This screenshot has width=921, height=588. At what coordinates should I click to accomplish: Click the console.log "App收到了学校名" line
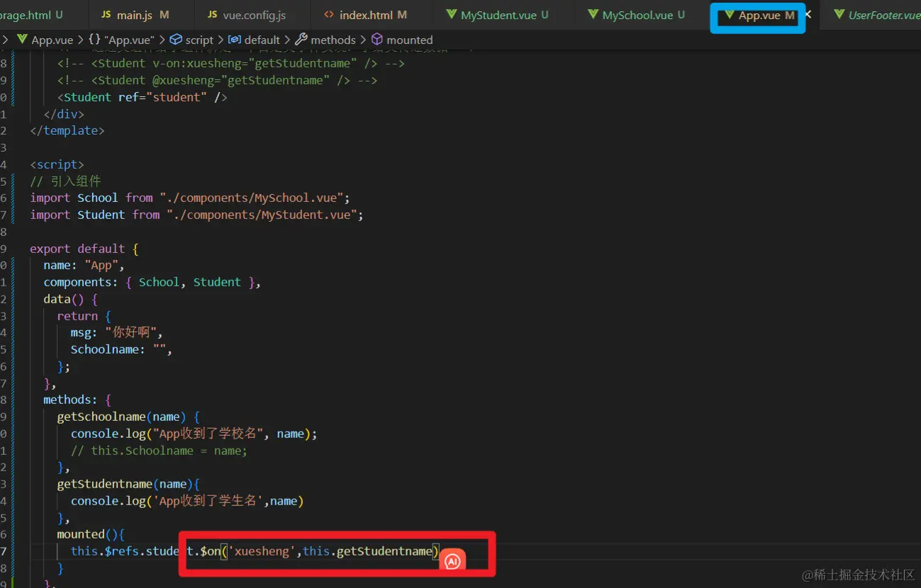click(x=194, y=434)
